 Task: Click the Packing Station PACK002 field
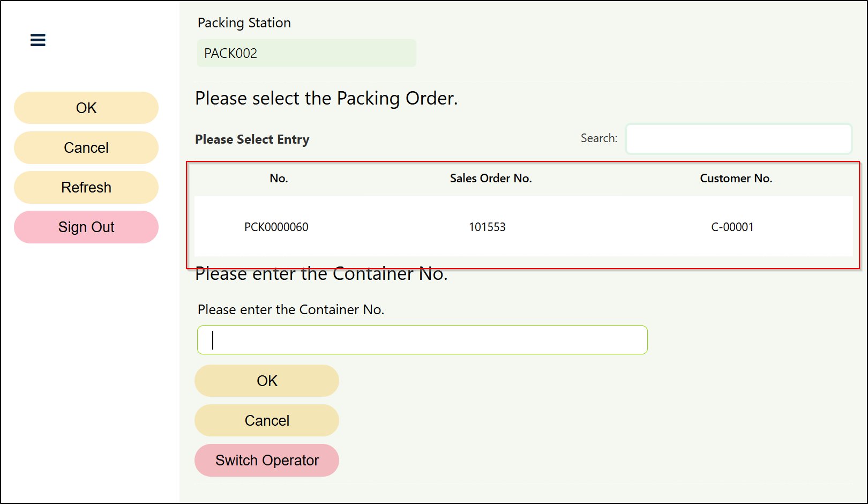306,54
